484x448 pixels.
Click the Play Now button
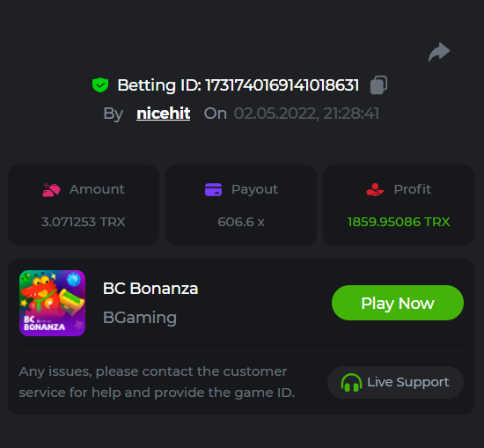[398, 303]
